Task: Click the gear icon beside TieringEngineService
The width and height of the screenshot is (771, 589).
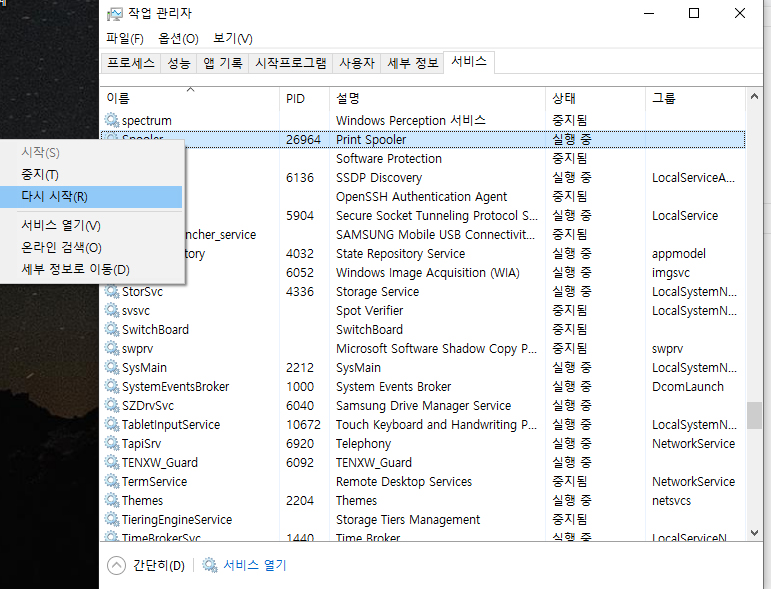Action: [112, 519]
